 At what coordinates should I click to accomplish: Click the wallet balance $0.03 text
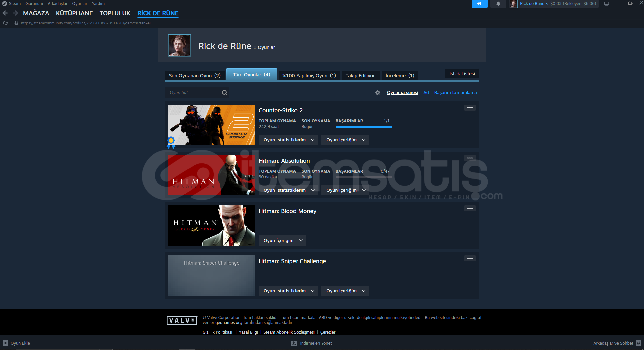(x=556, y=4)
